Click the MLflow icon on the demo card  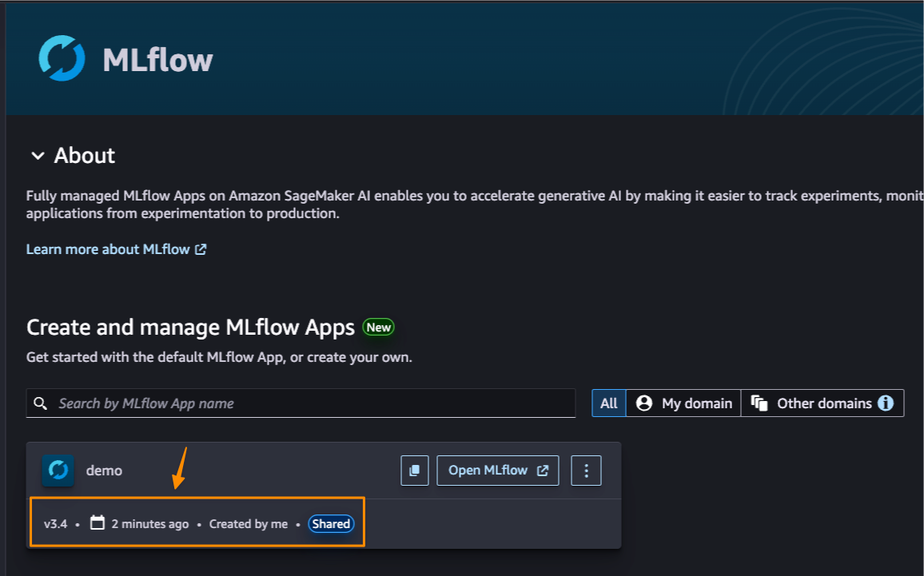57,470
